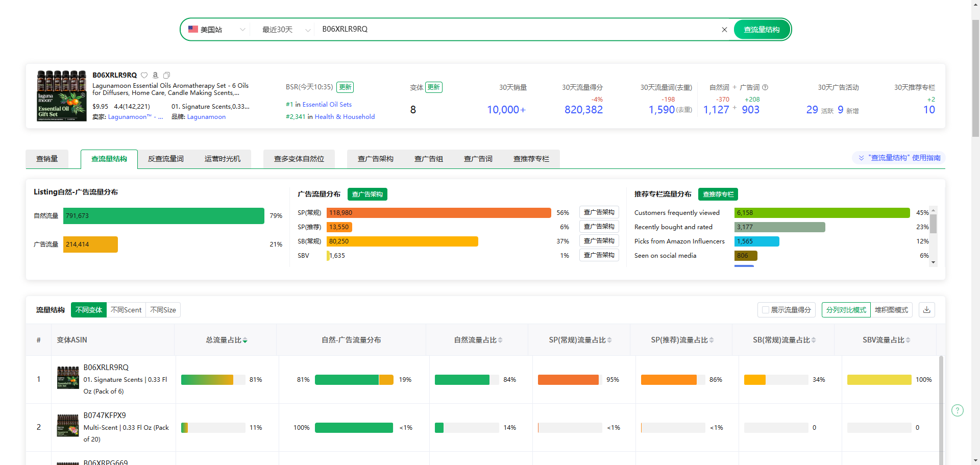Click the 广告流量 yellow bar 214,414

tap(90, 244)
